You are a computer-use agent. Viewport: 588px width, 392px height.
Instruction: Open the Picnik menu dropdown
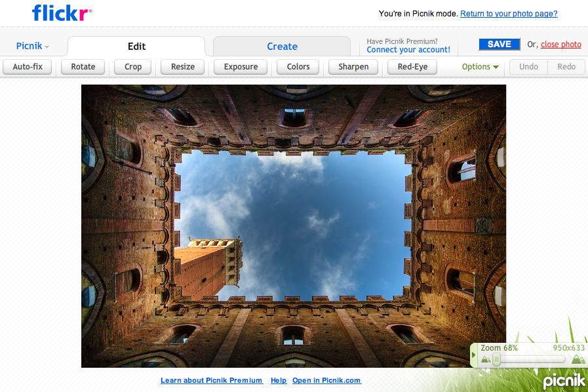coord(30,45)
